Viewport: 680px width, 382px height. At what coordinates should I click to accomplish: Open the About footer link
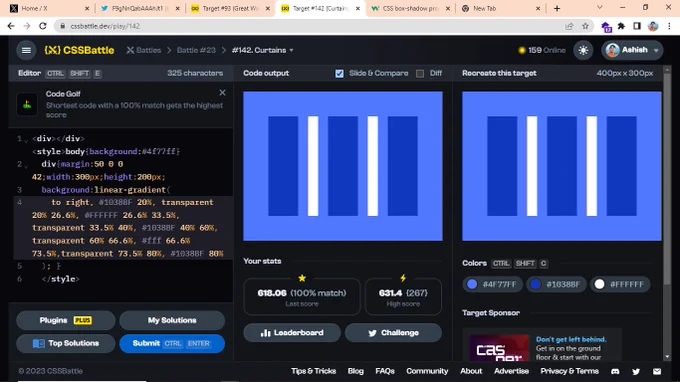tap(471, 371)
